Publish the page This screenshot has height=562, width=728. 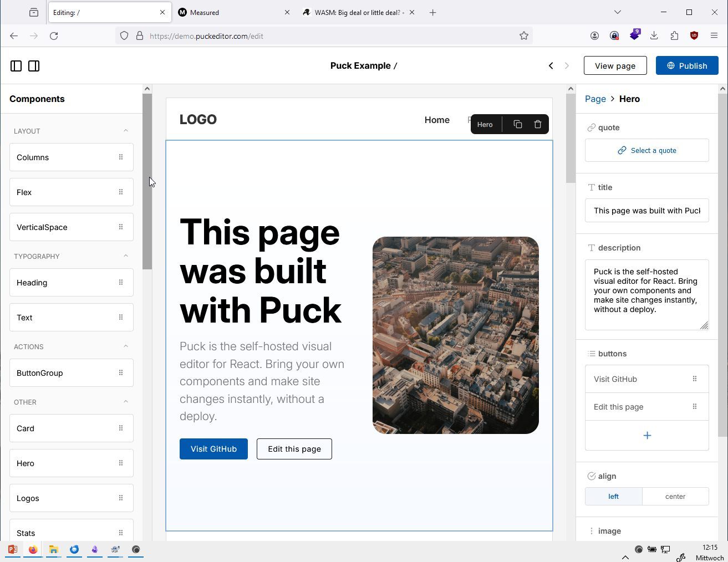tap(687, 65)
